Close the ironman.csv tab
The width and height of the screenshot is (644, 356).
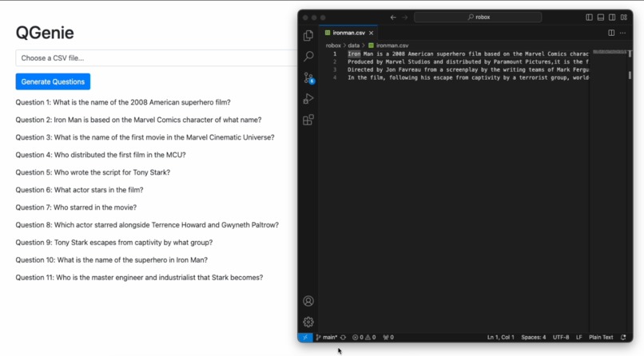point(371,33)
